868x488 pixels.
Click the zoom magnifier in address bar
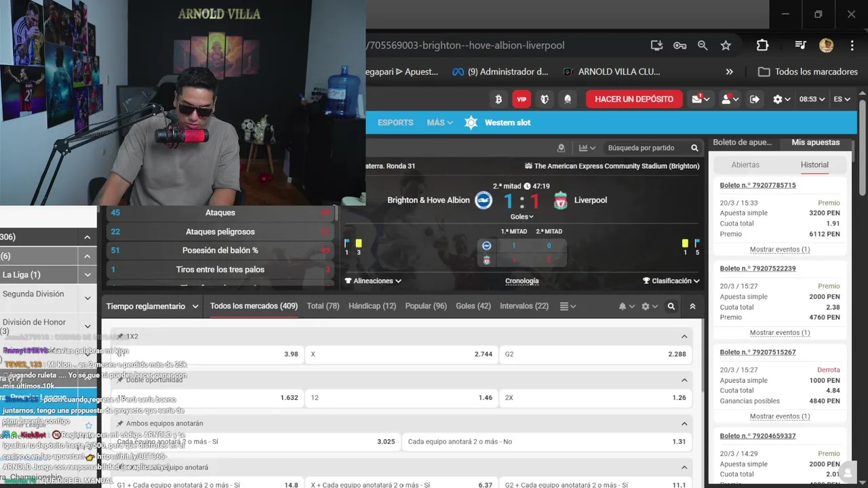703,45
